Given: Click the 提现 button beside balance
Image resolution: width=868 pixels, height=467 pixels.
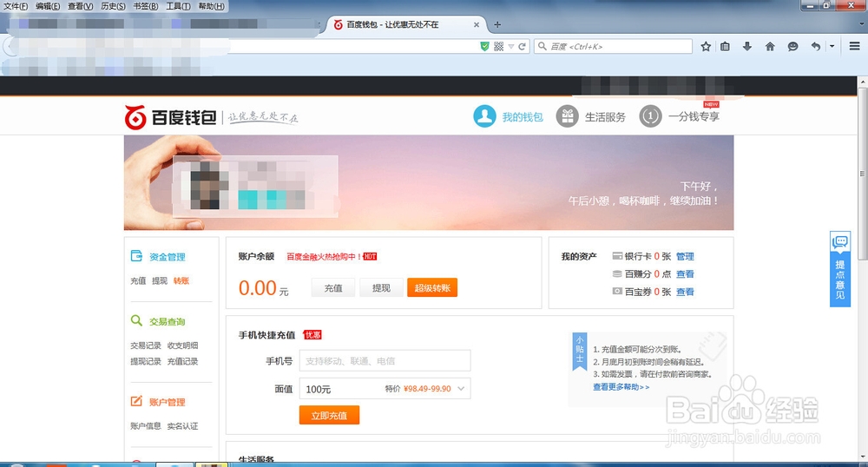Looking at the screenshot, I should pyautogui.click(x=381, y=287).
